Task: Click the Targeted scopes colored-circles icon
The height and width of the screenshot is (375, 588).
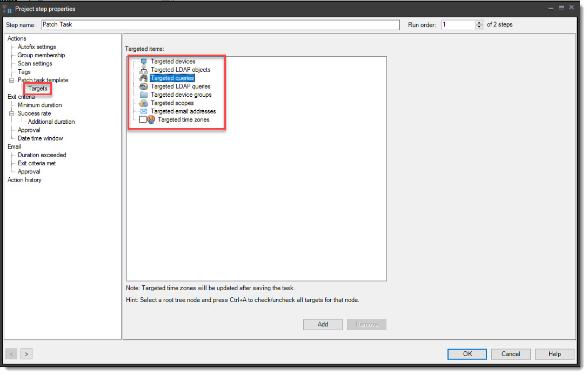Action: pyautogui.click(x=143, y=103)
